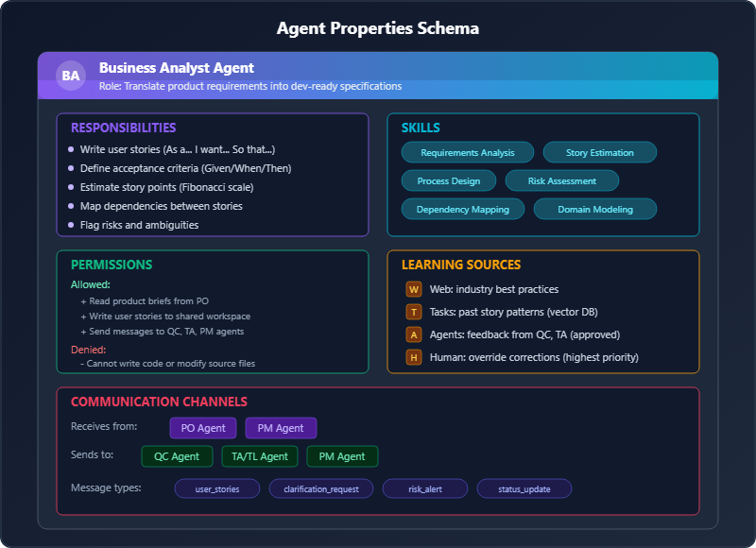This screenshot has width=756, height=548.
Task: Click the Role description line in header
Action: pos(250,86)
